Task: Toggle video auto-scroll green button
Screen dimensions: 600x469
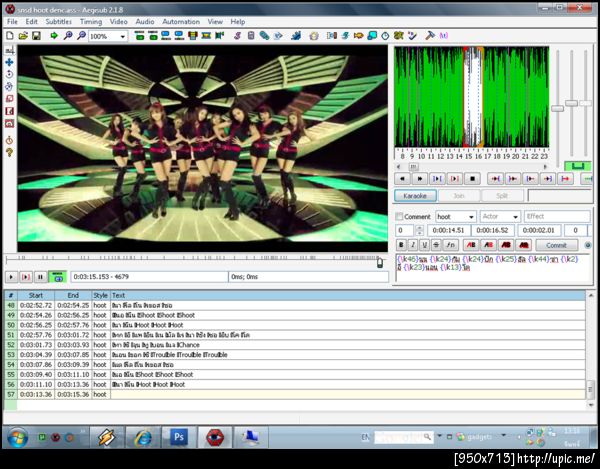Action: pyautogui.click(x=57, y=277)
